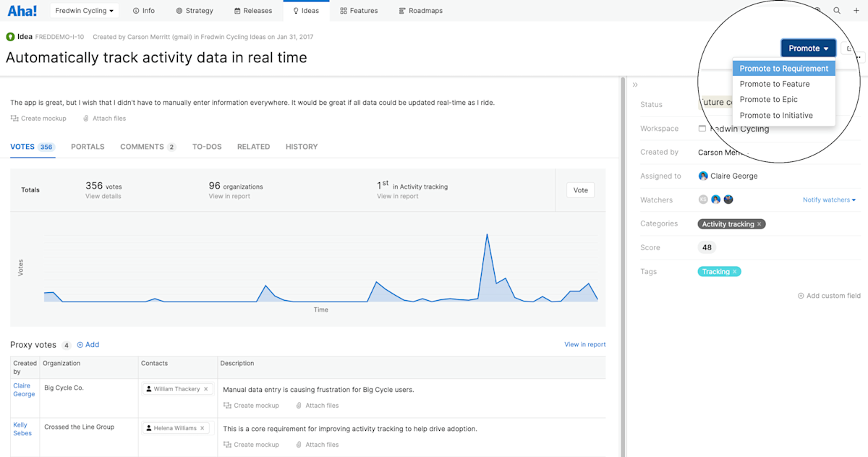Remove contact William Thackery with x
This screenshot has height=457, width=868.
[x=205, y=389]
